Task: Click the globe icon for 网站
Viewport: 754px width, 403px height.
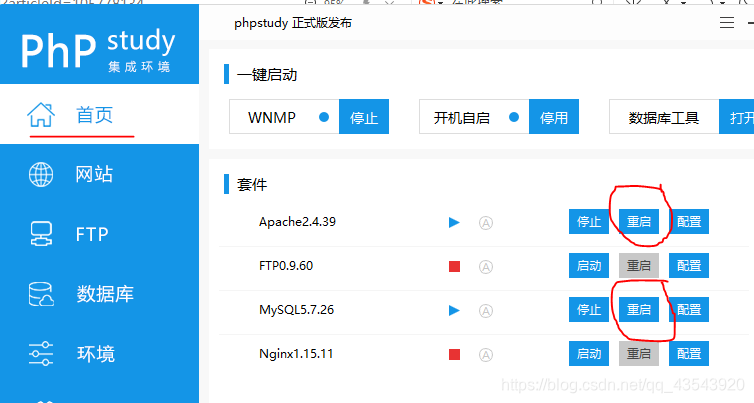Action: click(x=41, y=174)
